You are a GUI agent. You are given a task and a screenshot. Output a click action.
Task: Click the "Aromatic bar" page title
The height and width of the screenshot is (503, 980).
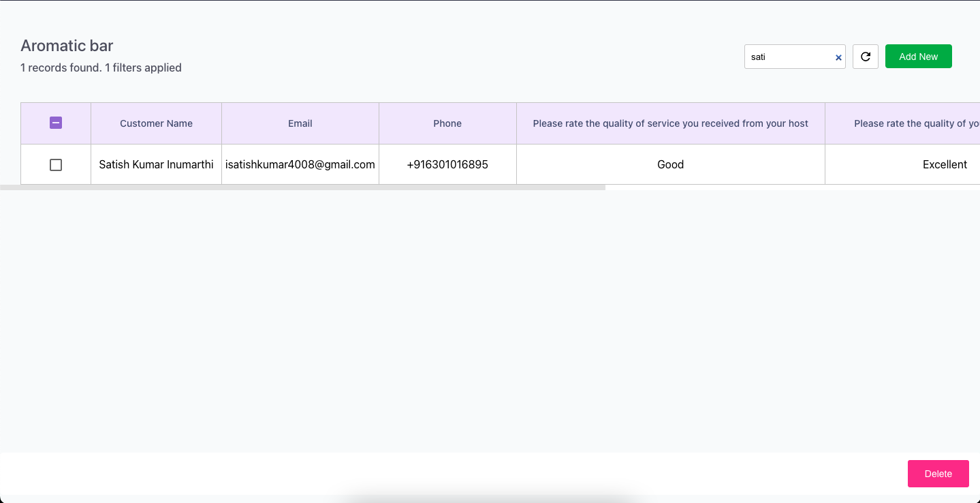pyautogui.click(x=66, y=45)
